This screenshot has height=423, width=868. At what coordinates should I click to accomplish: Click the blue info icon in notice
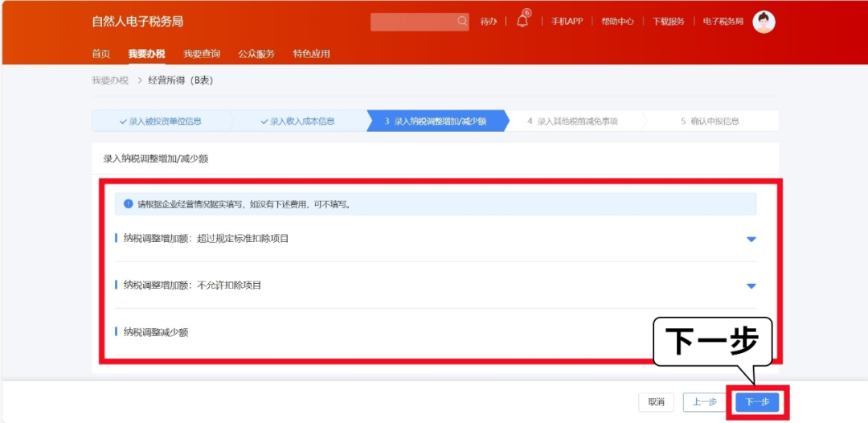point(128,204)
